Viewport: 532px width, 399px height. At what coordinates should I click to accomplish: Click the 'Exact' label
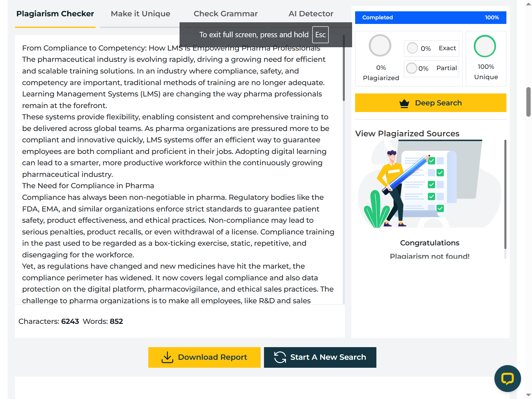click(x=447, y=48)
